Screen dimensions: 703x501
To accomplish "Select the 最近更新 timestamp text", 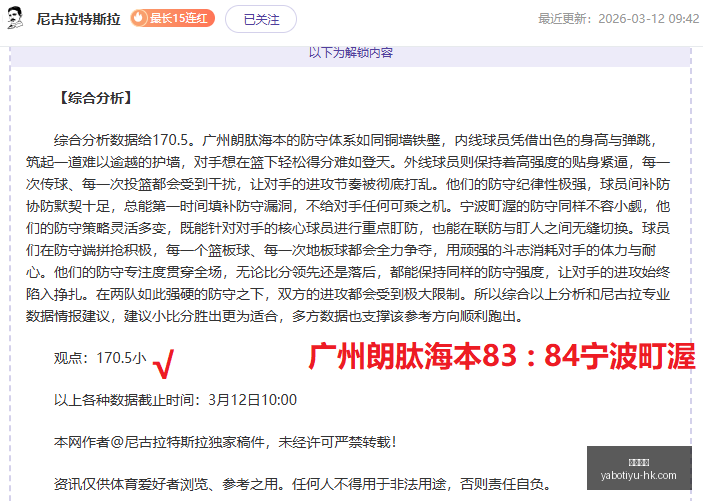I will click(619, 18).
